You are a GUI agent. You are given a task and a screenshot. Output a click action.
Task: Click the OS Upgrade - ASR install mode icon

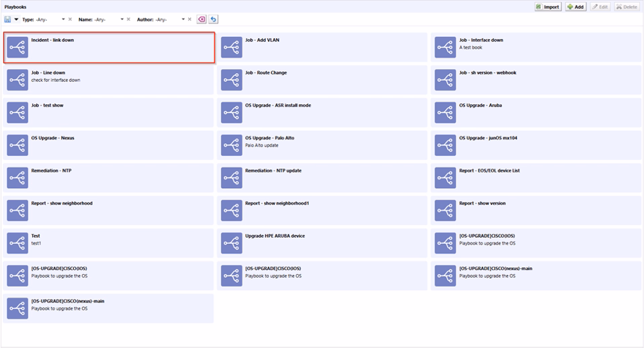[232, 112]
